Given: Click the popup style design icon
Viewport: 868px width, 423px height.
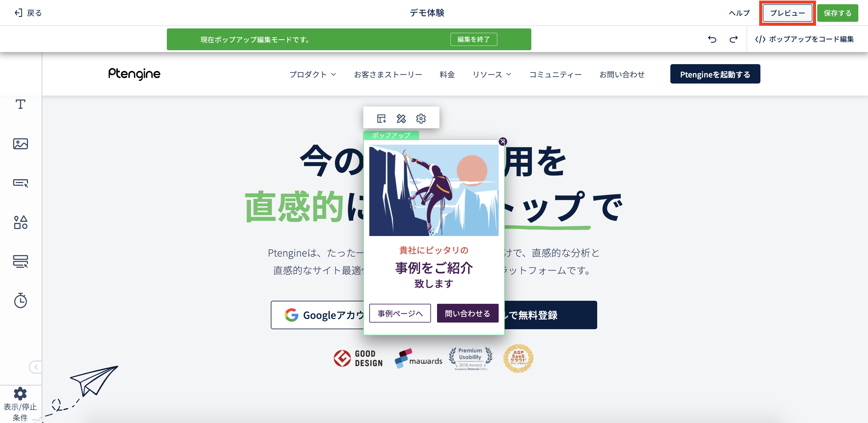Looking at the screenshot, I should pos(401,118).
